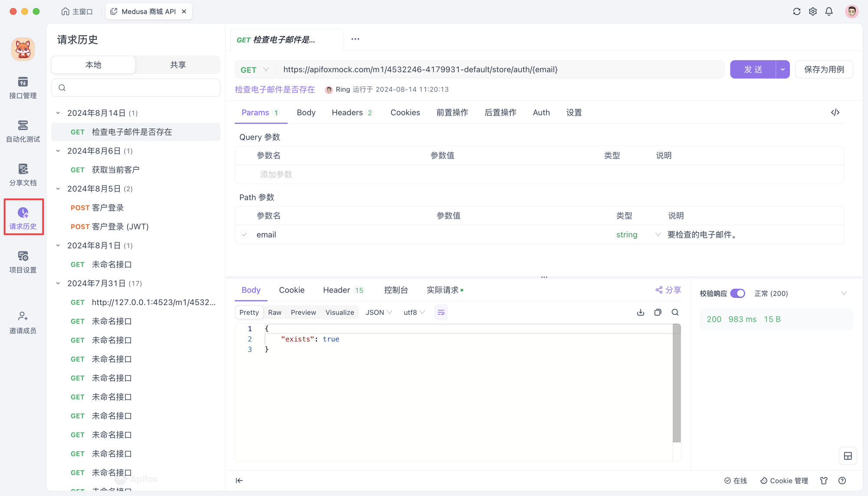Image resolution: width=868 pixels, height=496 pixels.
Task: Collapse the 2024年8月5日 history group
Action: pyautogui.click(x=58, y=189)
